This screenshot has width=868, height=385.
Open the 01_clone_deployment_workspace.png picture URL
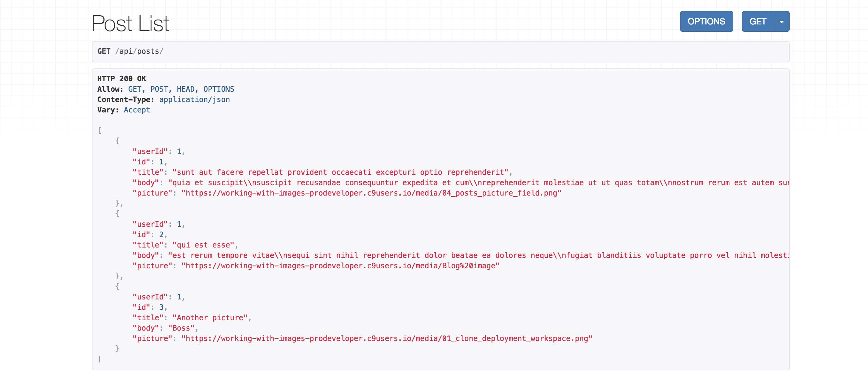tap(387, 339)
